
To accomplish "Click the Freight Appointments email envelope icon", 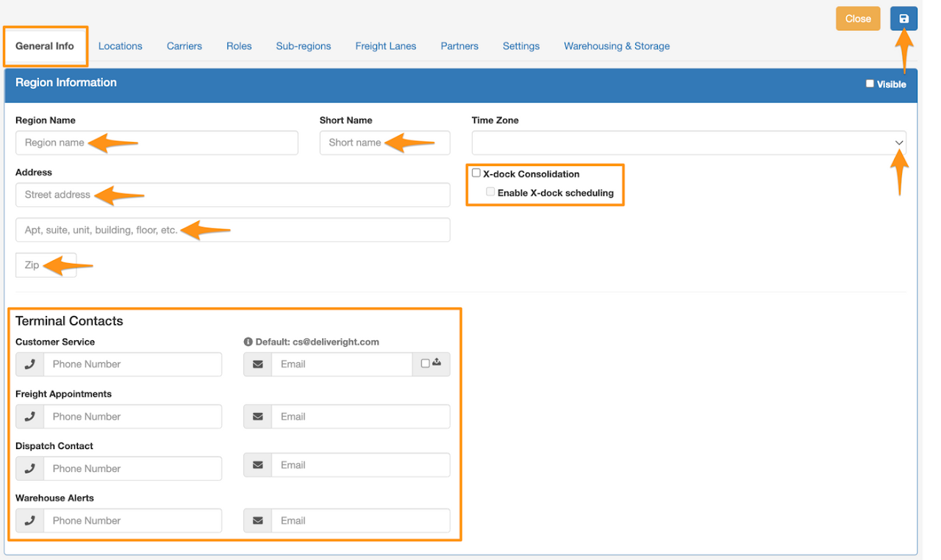I will [257, 417].
